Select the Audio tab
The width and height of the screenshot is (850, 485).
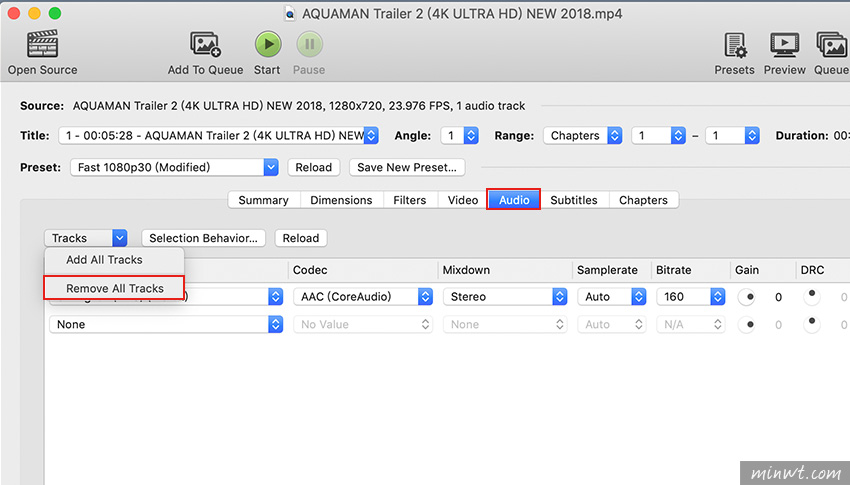point(513,200)
